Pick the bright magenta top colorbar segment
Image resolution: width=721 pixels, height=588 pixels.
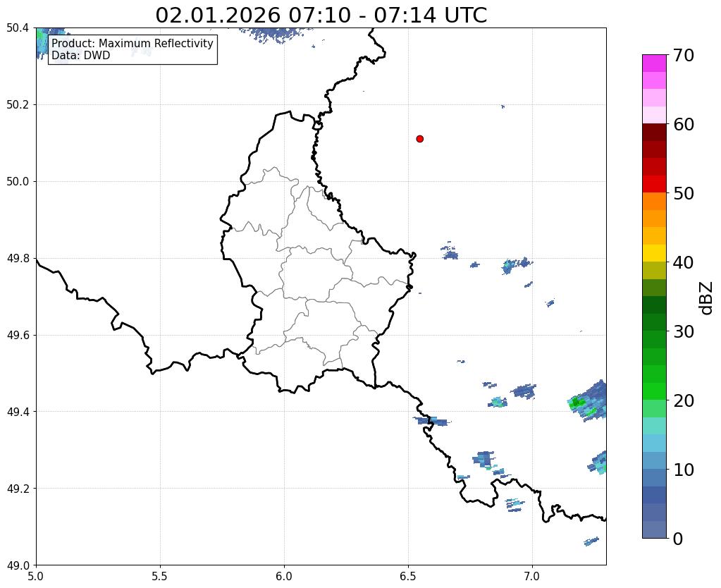(x=654, y=63)
